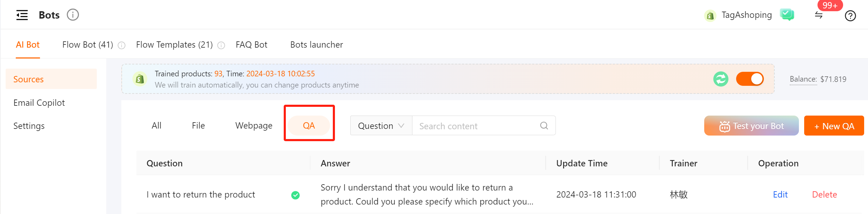Screen dimensions: 868x214
Task: Click the Flow Bot info icon
Action: 122,45
